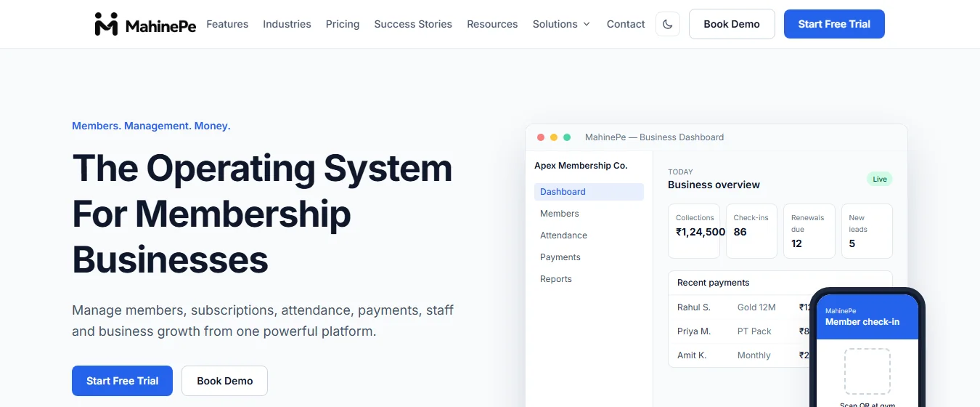View Success Stories in navigation
This screenshot has height=407, width=980.
pos(413,24)
